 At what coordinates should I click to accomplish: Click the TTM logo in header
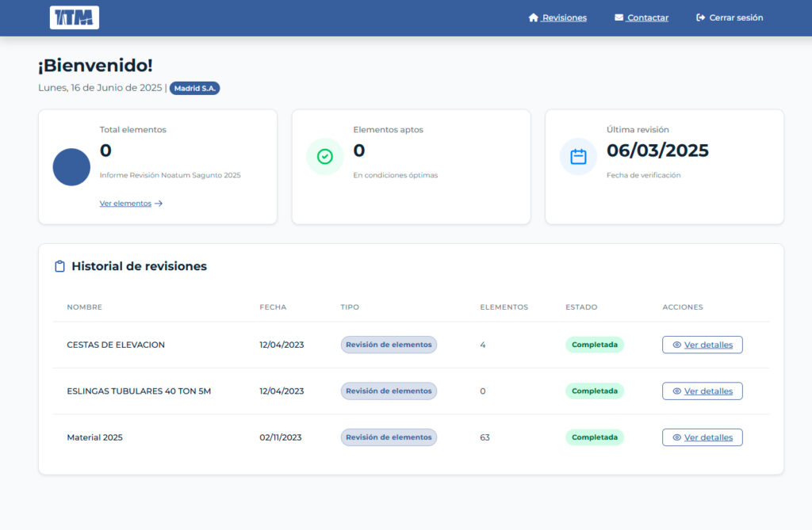[x=74, y=17]
